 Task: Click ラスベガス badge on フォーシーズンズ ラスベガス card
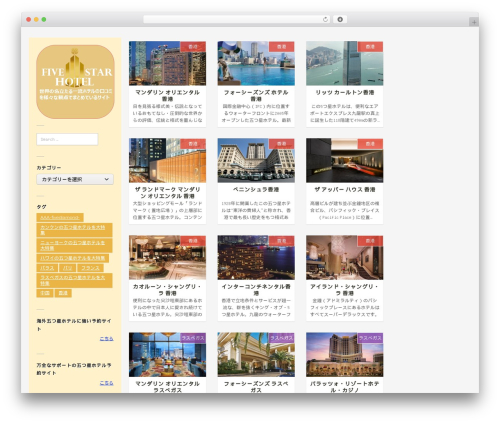[x=281, y=338]
